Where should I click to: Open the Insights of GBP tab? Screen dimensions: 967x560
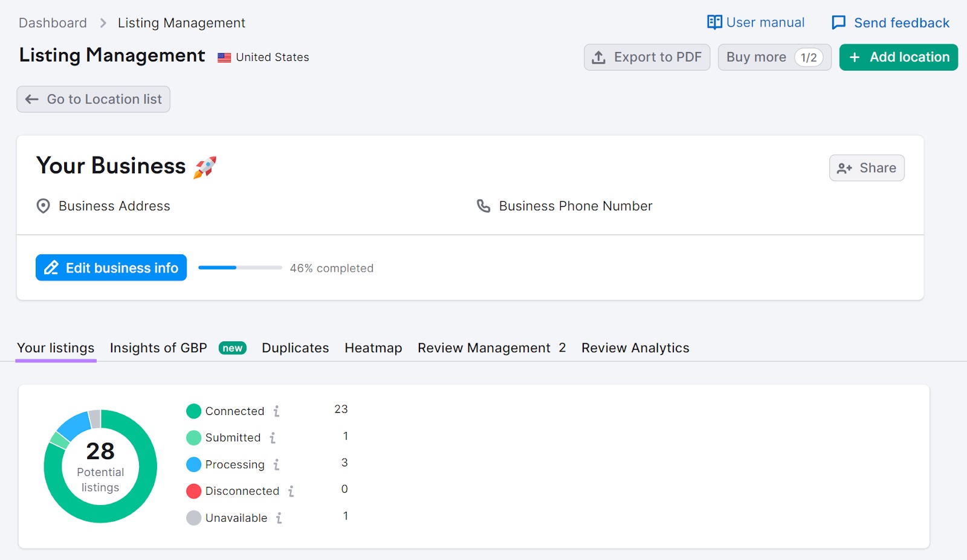click(x=158, y=348)
